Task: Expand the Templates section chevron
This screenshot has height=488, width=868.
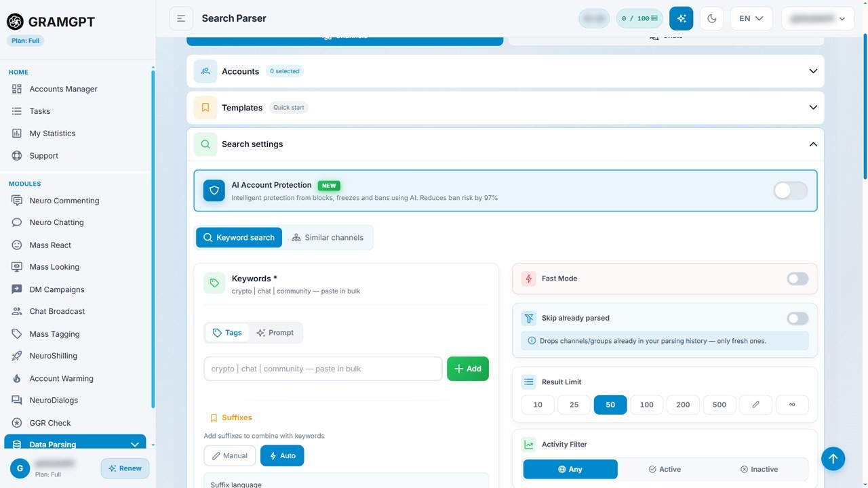Action: [x=813, y=108]
